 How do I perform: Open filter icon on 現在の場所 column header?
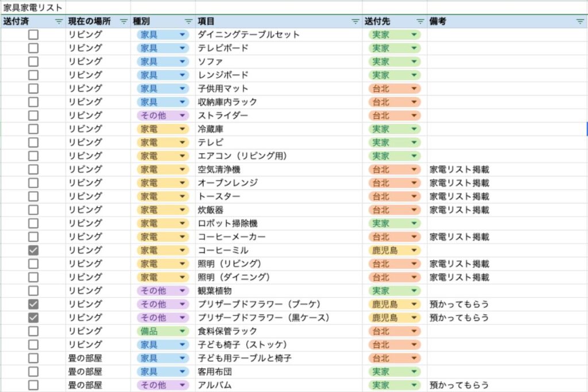coord(124,21)
